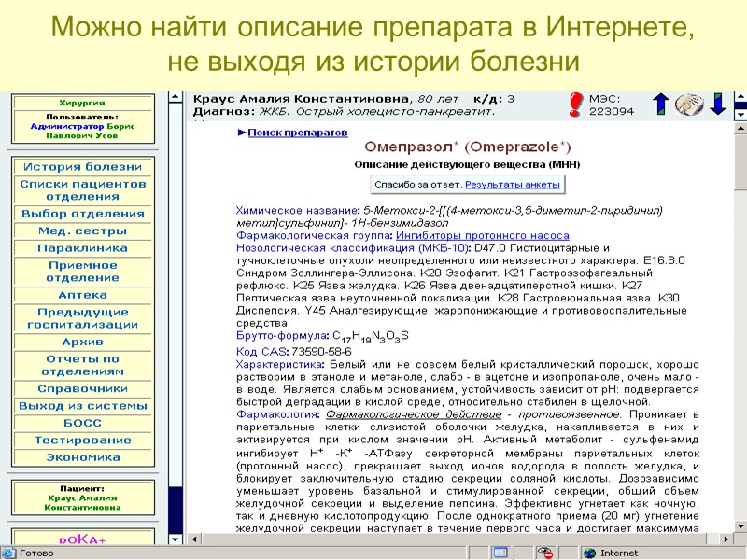This screenshot has height=560, width=747.
Task: Open Результаты анкеты link
Action: click(513, 185)
